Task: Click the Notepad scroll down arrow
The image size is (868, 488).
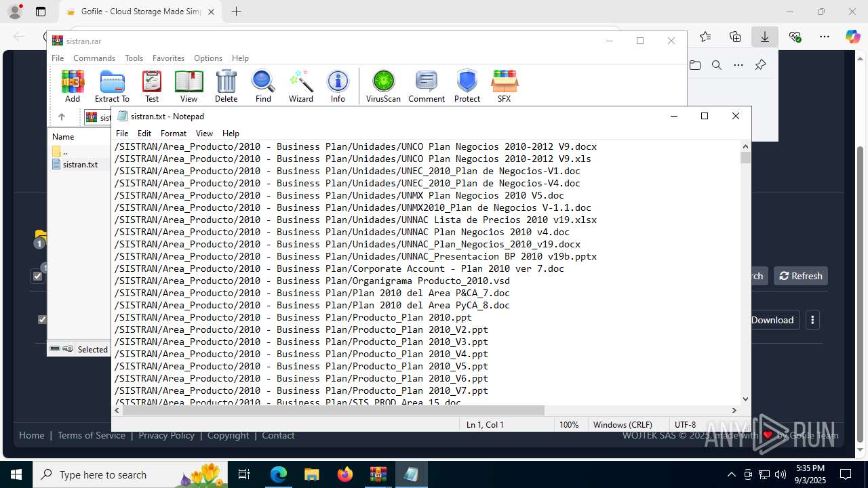Action: pos(745,399)
